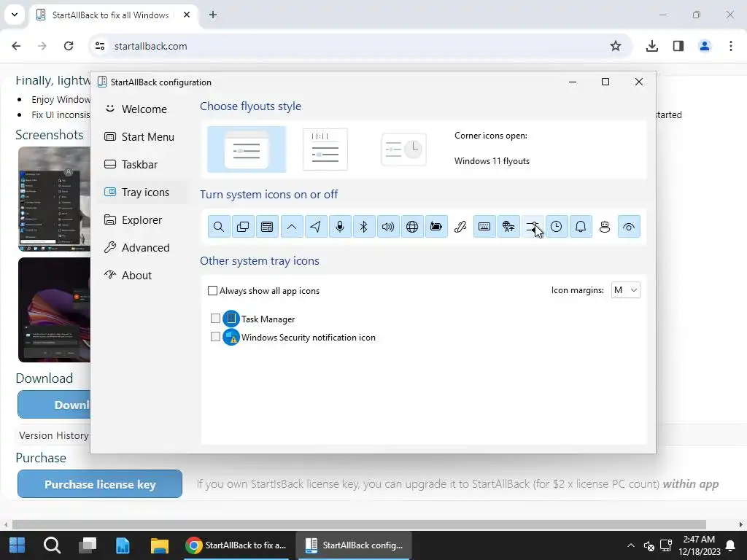Toggle the Widgets news system icon
The image size is (747, 560).
[267, 227]
